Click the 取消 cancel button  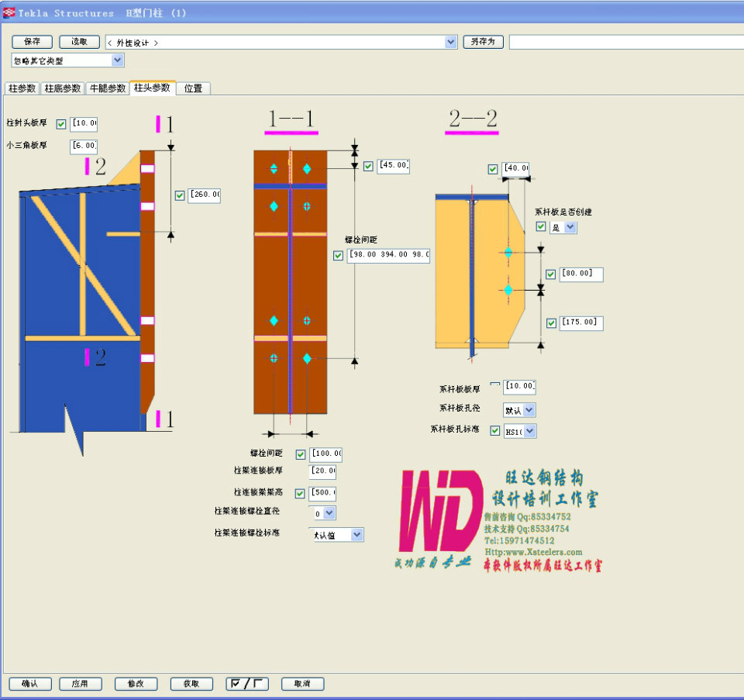(x=303, y=684)
